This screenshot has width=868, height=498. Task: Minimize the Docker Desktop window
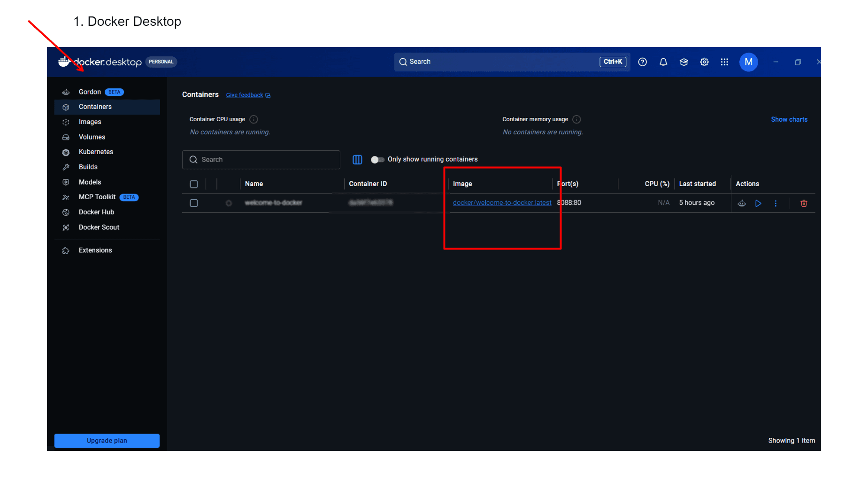tap(776, 62)
